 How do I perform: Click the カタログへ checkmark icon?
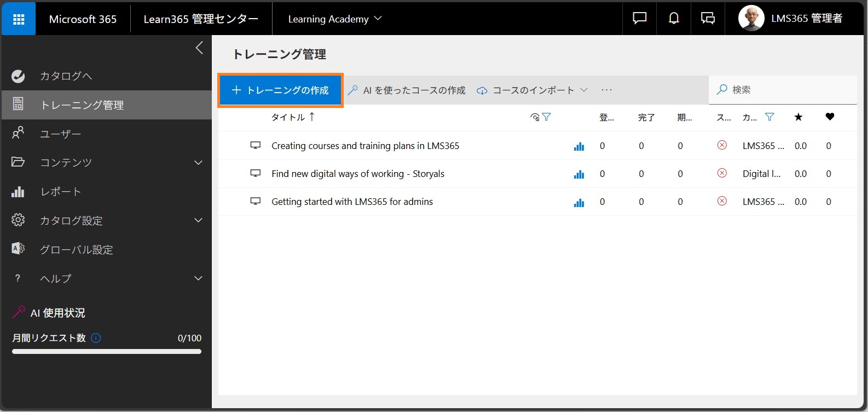point(18,76)
